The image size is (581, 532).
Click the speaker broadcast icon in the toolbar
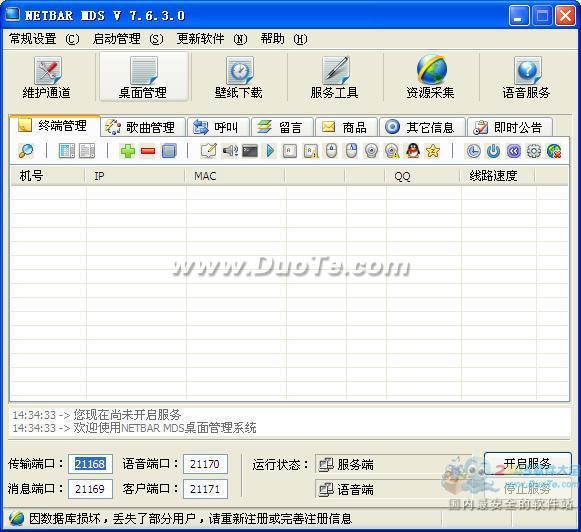click(230, 151)
